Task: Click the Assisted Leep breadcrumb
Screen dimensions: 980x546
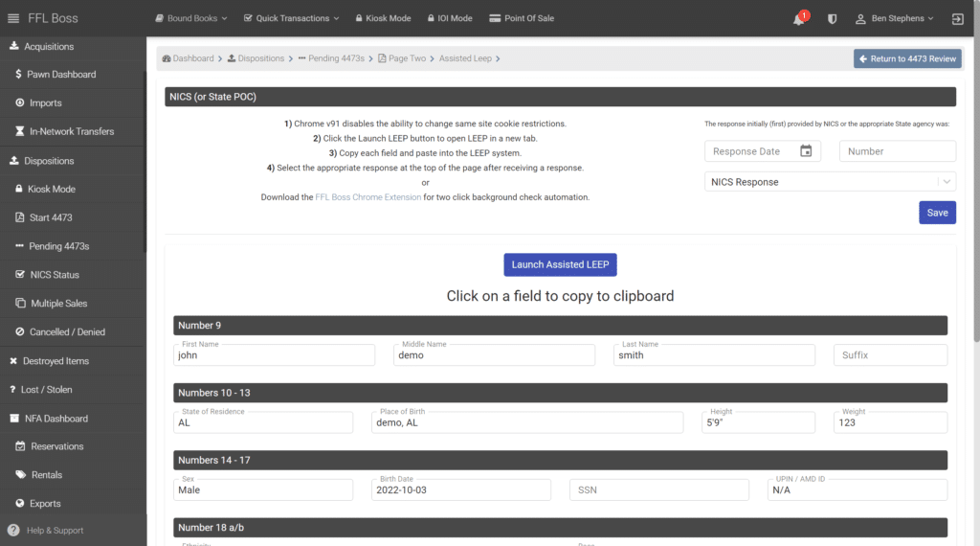Action: click(465, 58)
